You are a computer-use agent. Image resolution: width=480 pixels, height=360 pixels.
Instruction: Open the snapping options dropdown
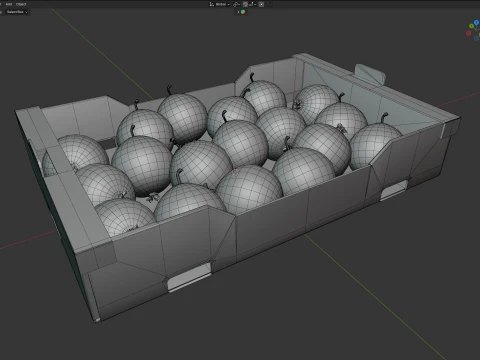[252, 4]
